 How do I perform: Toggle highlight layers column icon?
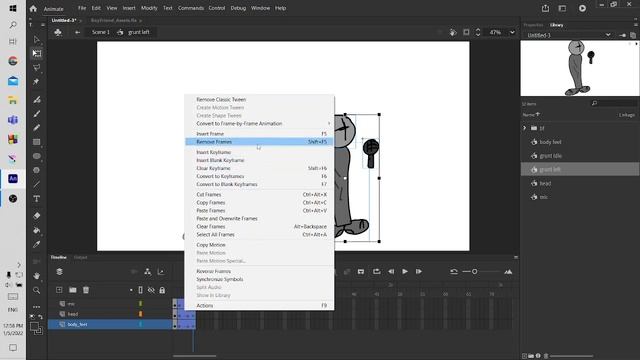coord(131,290)
